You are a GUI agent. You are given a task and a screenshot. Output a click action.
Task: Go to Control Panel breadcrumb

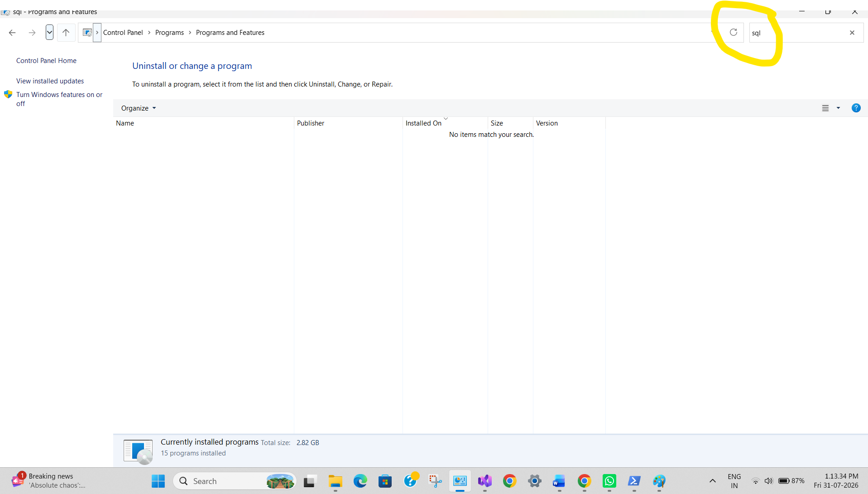click(123, 33)
